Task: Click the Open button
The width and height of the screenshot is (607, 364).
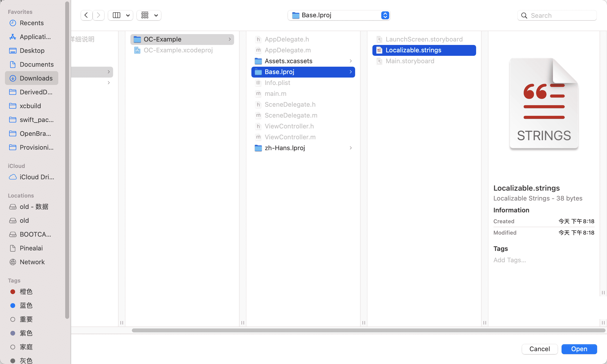Action: pos(579,349)
